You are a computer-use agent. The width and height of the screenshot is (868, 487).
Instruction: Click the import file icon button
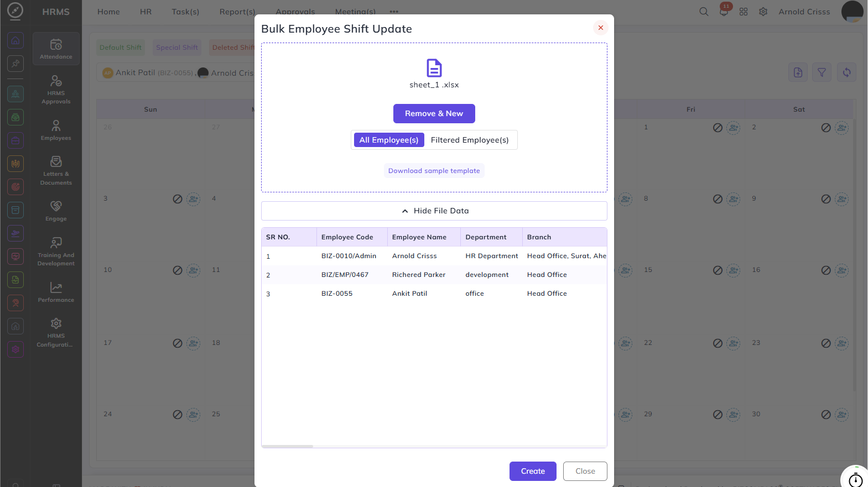pyautogui.click(x=798, y=72)
